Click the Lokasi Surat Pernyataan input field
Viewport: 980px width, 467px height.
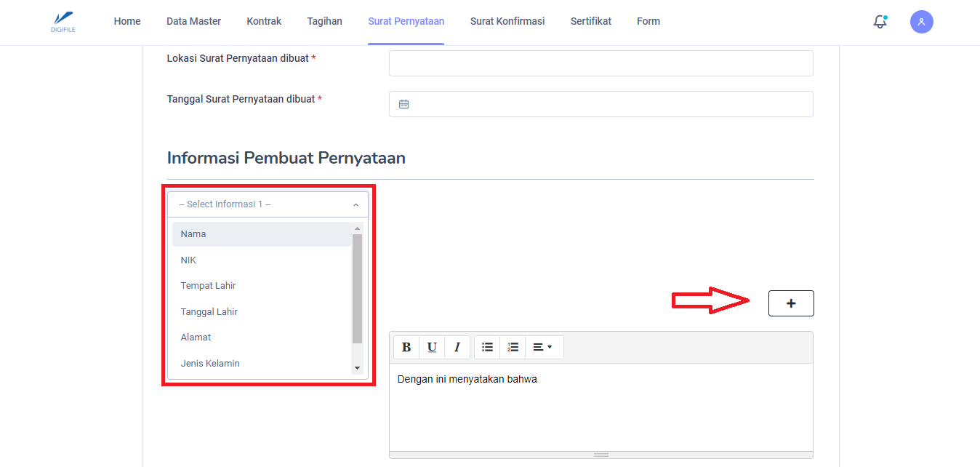tap(601, 63)
